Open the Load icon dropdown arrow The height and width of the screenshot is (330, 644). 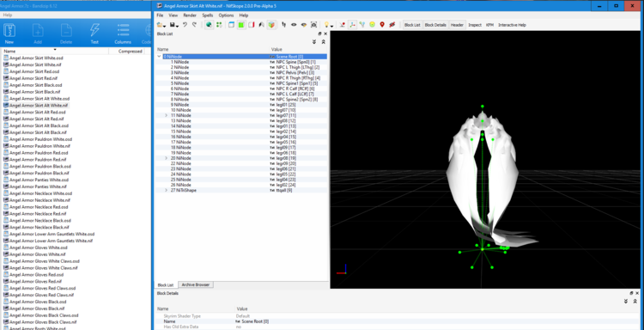(164, 27)
